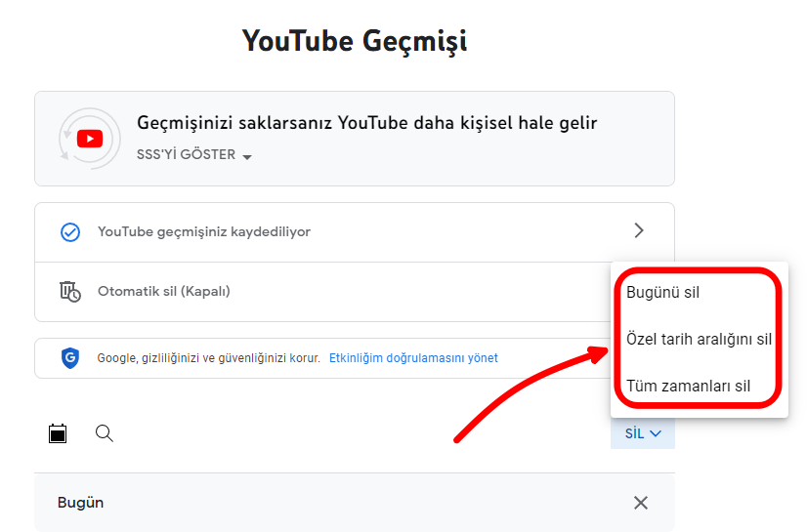Open the YouTube geçmişiniz kaydediliyor setting
The width and height of the screenshot is (807, 532).
(204, 232)
